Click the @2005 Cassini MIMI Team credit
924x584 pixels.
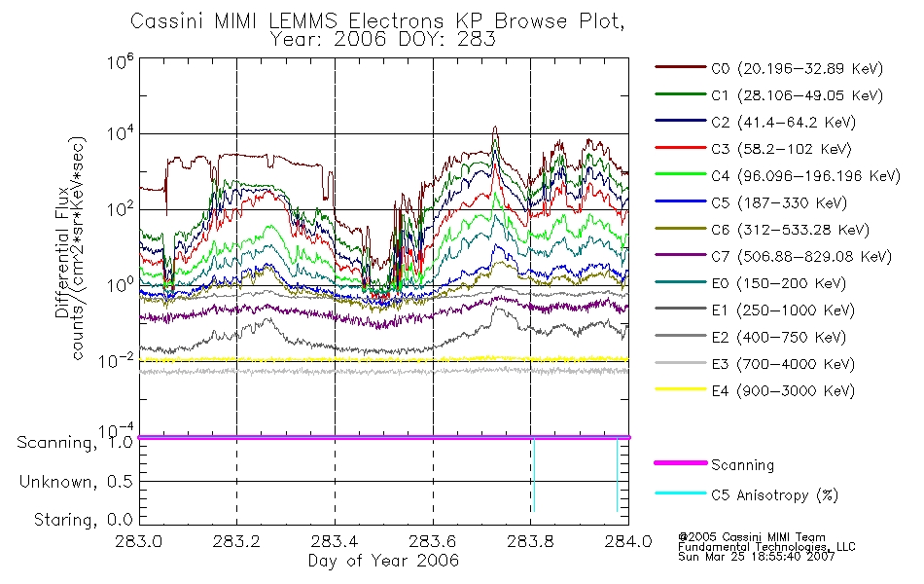tap(751, 537)
